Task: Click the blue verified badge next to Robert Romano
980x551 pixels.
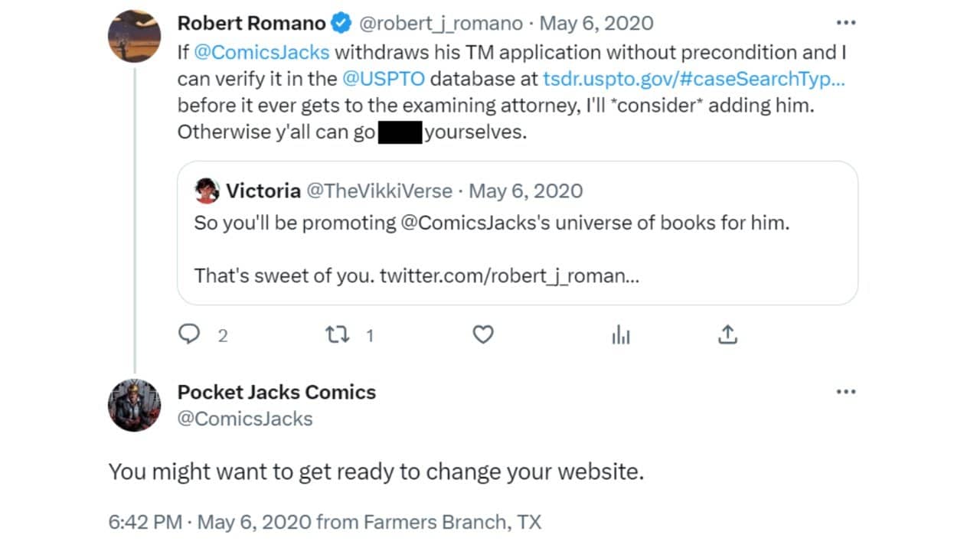Action: 341,24
